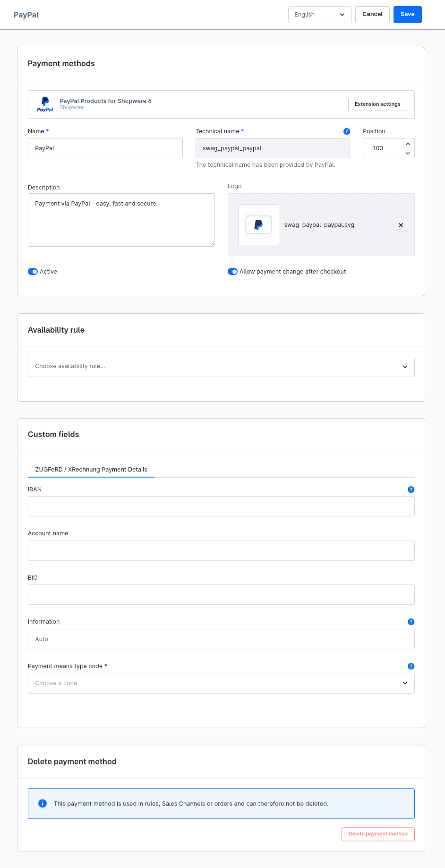The image size is (445, 868).
Task: Decrease the Position value with down arrow
Action: click(x=408, y=153)
